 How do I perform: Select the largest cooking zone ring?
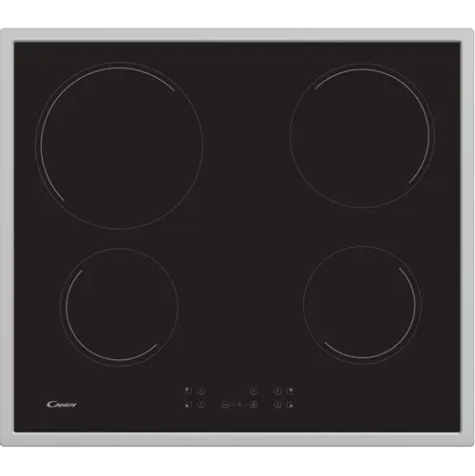click(119, 145)
